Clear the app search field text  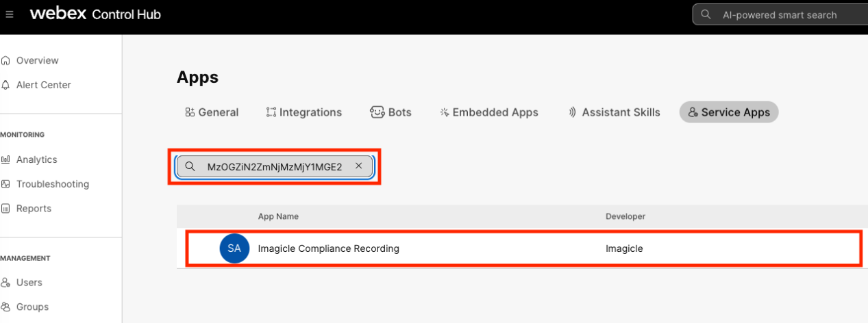(358, 166)
